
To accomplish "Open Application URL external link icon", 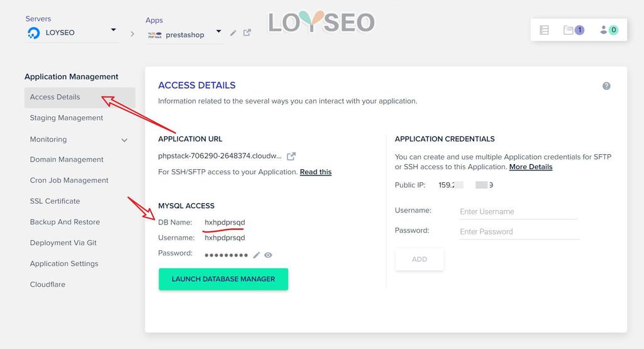I will 291,156.
